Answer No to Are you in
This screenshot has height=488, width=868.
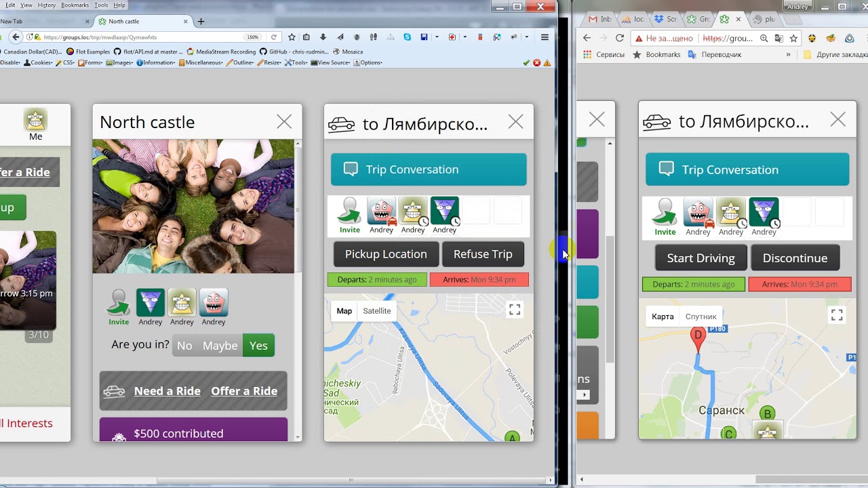[x=184, y=346]
